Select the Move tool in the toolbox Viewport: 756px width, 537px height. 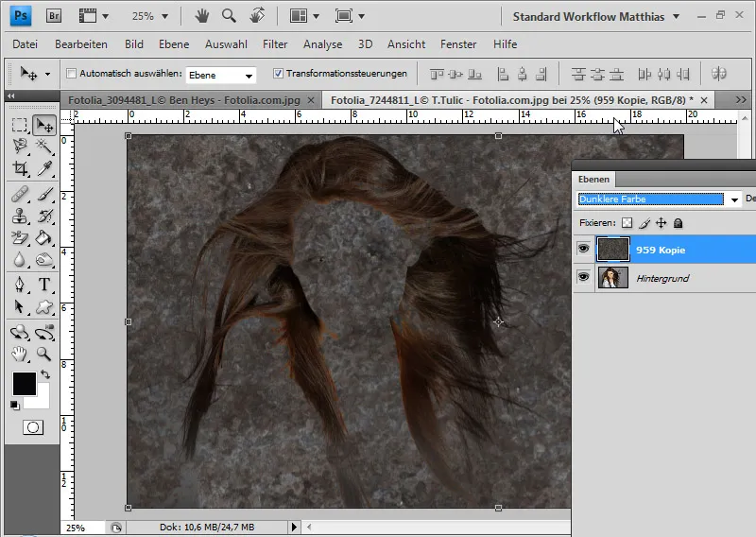point(44,126)
